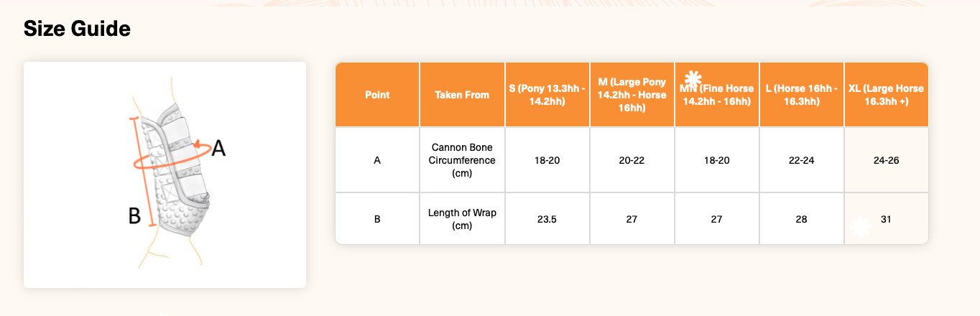Click the S (Pony 13.3hh - 14.2hh) header

(x=547, y=95)
